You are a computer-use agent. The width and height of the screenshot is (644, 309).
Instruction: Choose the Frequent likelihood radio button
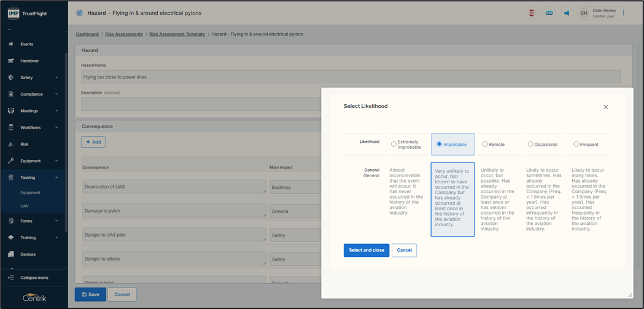576,145
